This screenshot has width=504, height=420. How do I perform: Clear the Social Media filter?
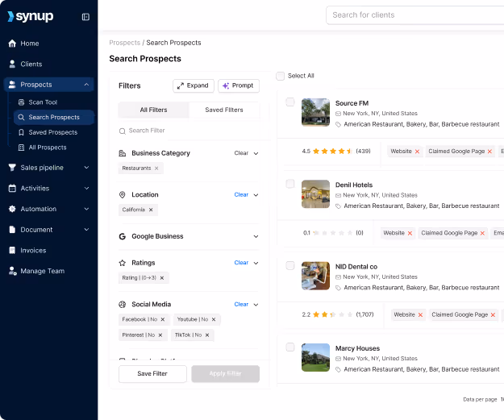pyautogui.click(x=241, y=304)
